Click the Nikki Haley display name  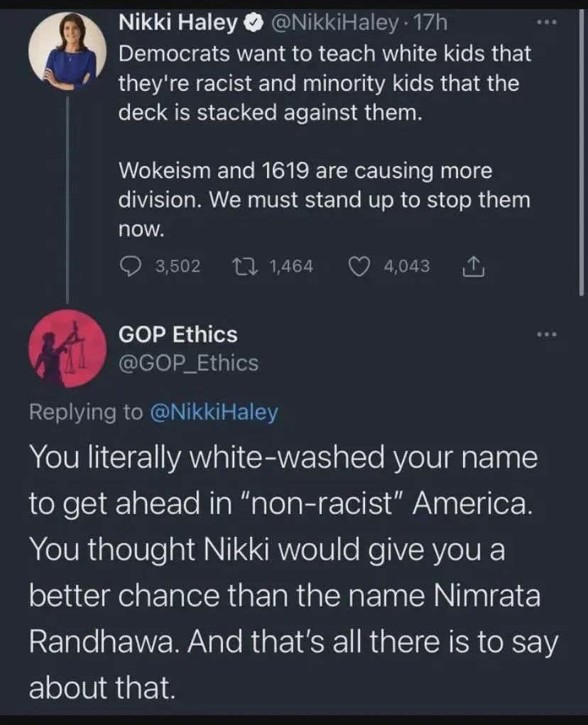coord(178,23)
